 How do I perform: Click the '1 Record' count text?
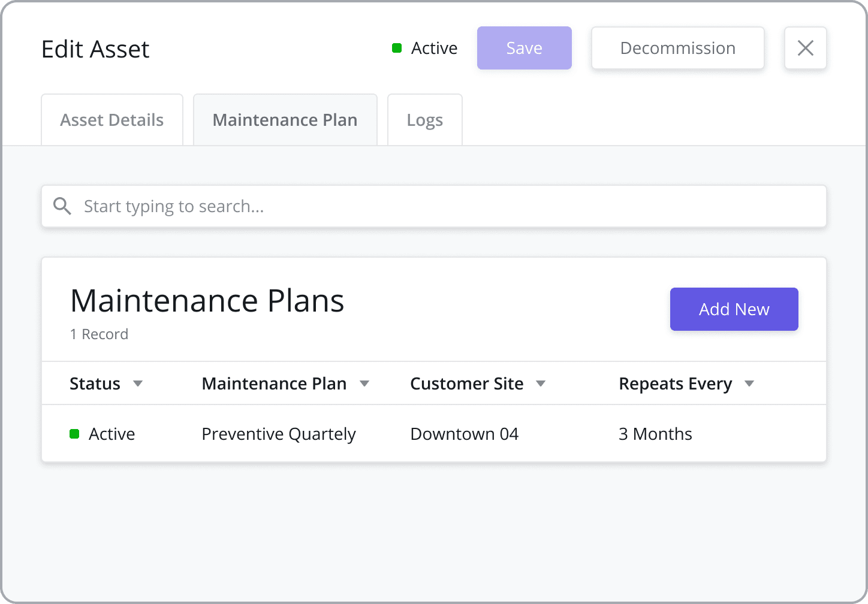99,334
